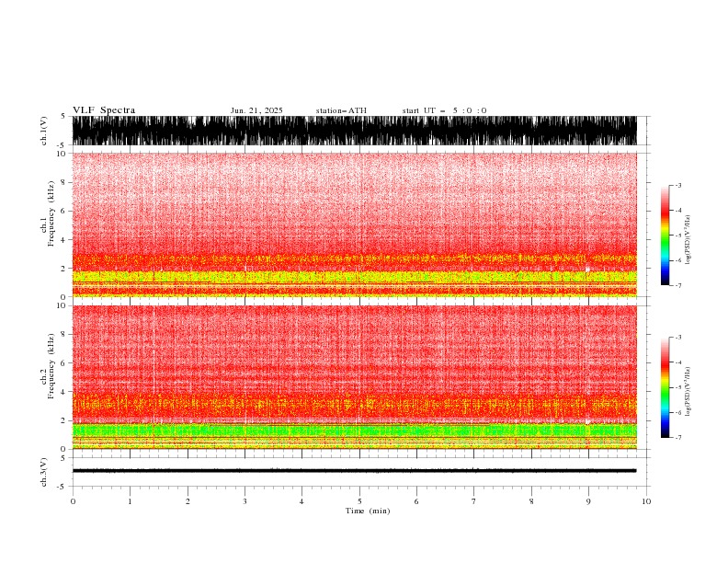Click the ch.1 PSD color bar
The image size is (728, 563).
pyautogui.click(x=665, y=236)
